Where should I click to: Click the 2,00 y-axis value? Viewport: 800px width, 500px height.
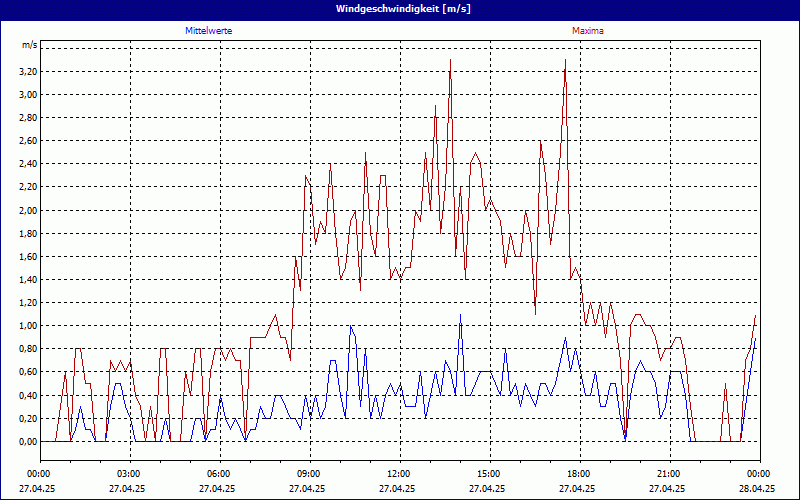coord(29,210)
